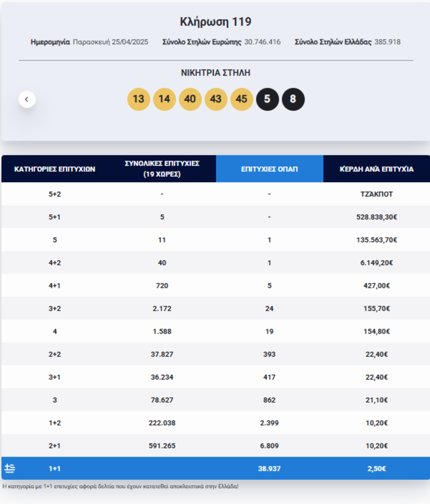430x504 pixels.
Task: Click the ΣΥΝΟΛΙΚΕΣ ΕΠΙΤΥΧΙΕΣ (19 ΧΩΡΕΣ) header
Action: click(162, 169)
